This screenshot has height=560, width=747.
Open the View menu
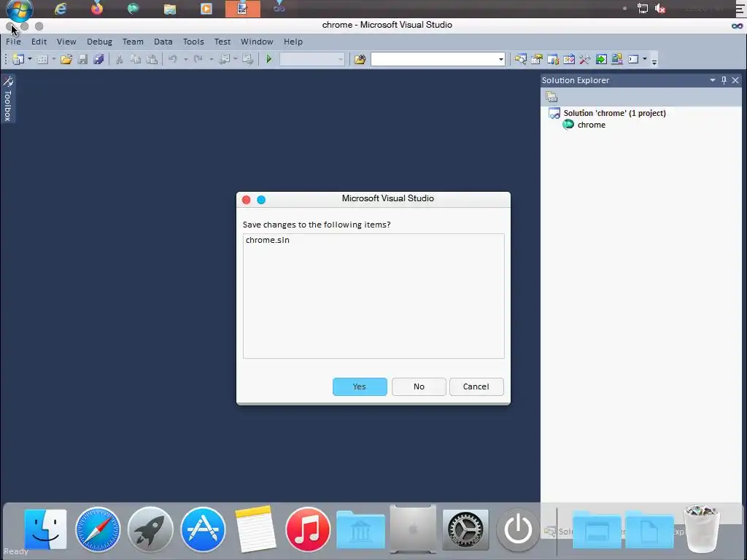pos(66,42)
